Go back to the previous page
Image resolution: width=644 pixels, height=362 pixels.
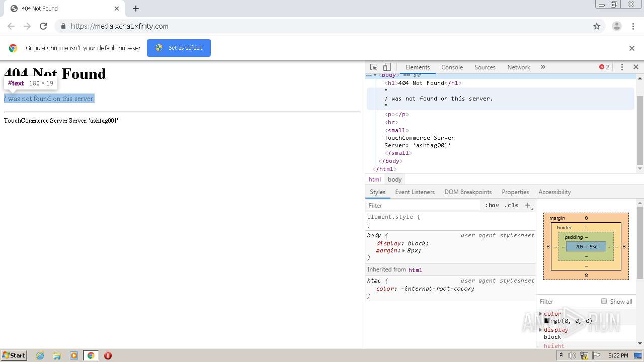11,26
